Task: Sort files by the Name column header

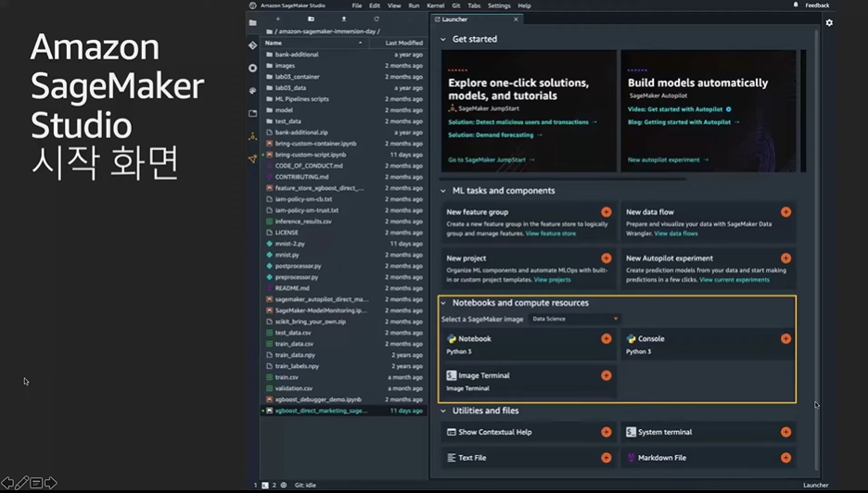Action: 313,43
